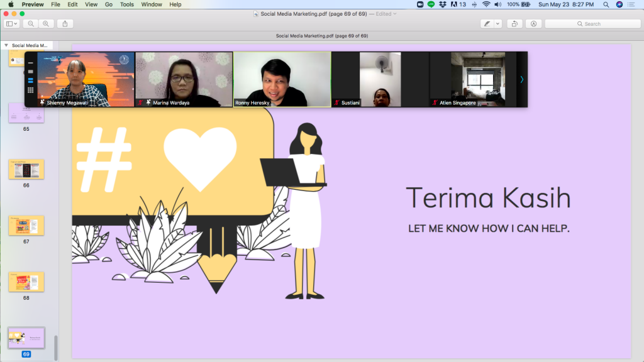Toggle the Highlight pen tool
This screenshot has height=362, width=644.
coord(486,24)
